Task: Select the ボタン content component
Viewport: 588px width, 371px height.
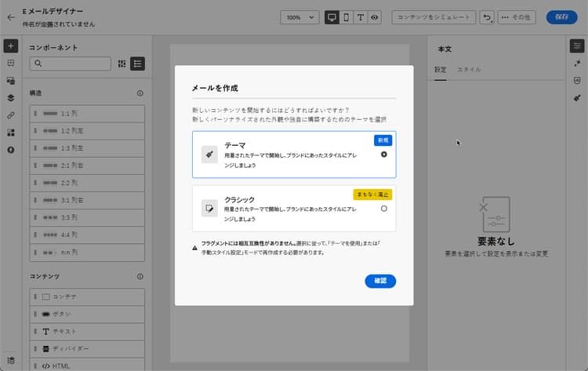Action: pos(87,314)
